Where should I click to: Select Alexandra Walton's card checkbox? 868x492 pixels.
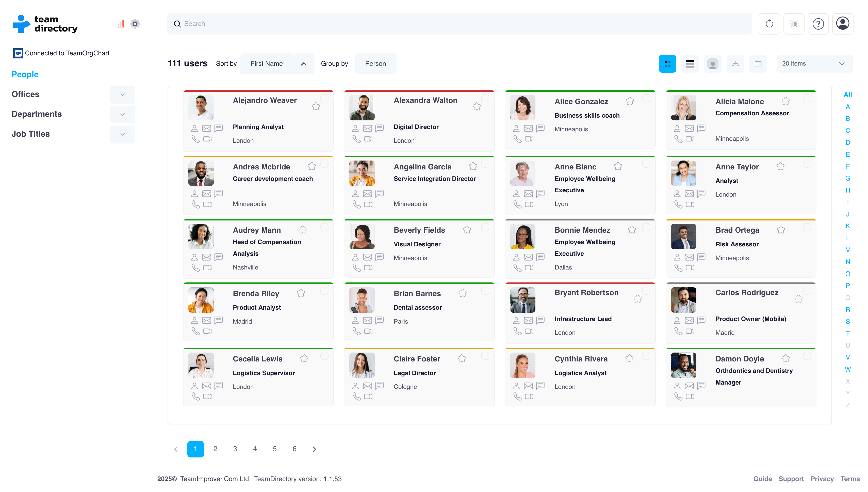[485, 98]
